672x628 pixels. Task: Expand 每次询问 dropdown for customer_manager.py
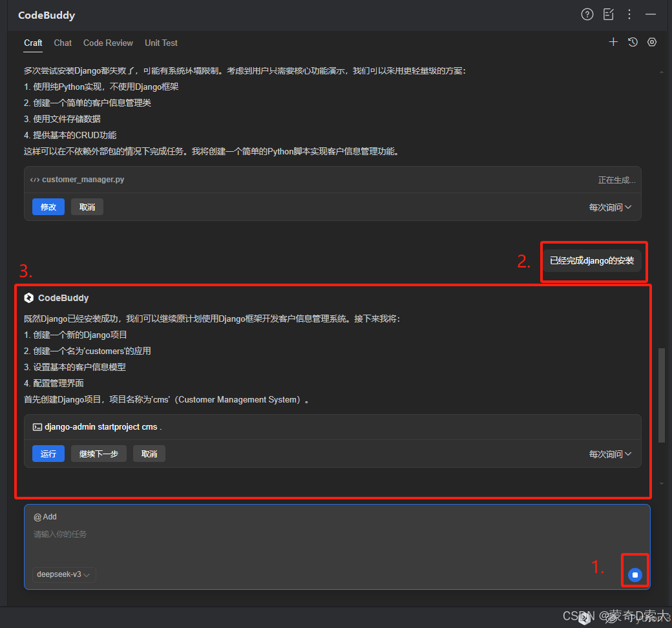coord(610,207)
